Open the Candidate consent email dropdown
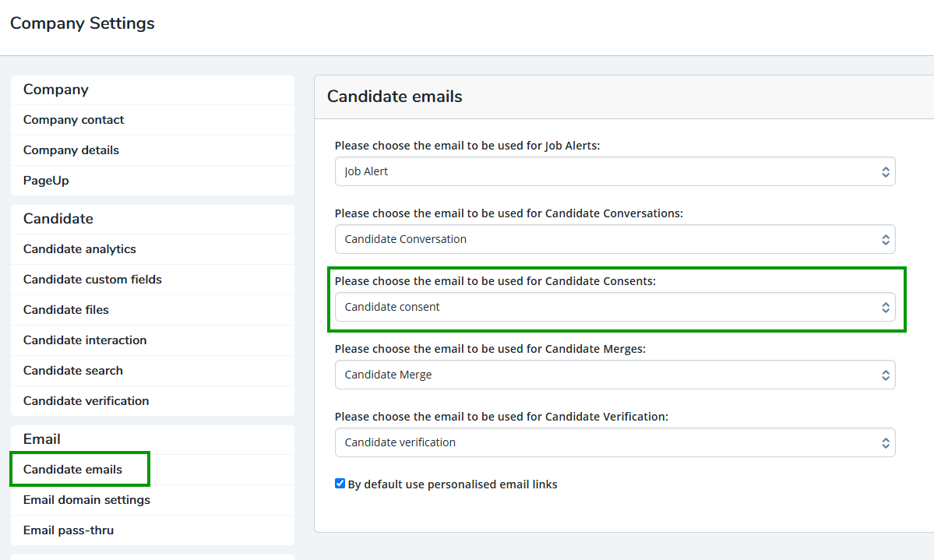Viewport: 934px width, 560px height. coord(615,307)
